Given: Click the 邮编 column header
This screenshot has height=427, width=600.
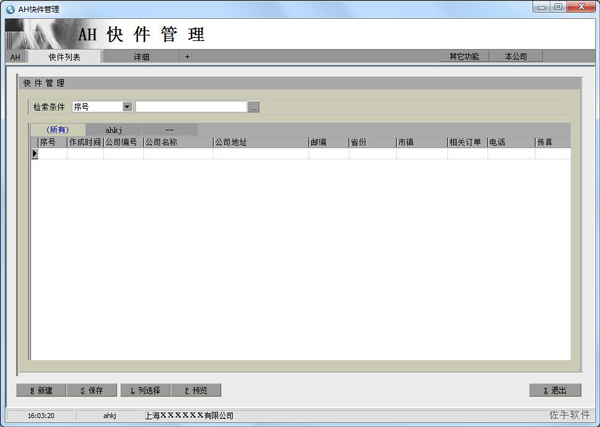Looking at the screenshot, I should click(329, 142).
